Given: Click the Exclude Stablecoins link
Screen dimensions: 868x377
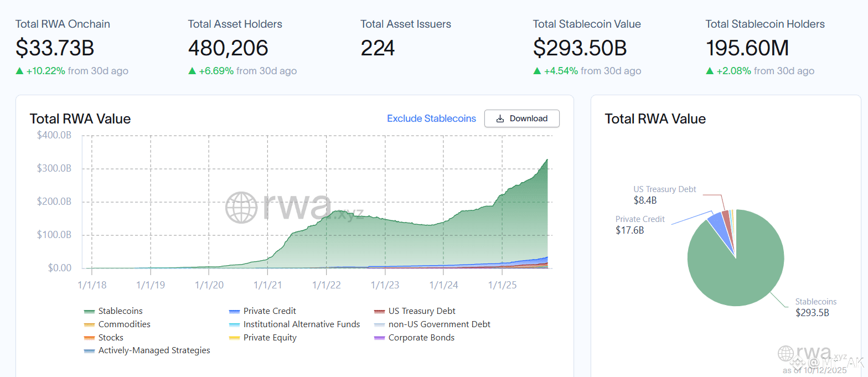Looking at the screenshot, I should point(431,118).
